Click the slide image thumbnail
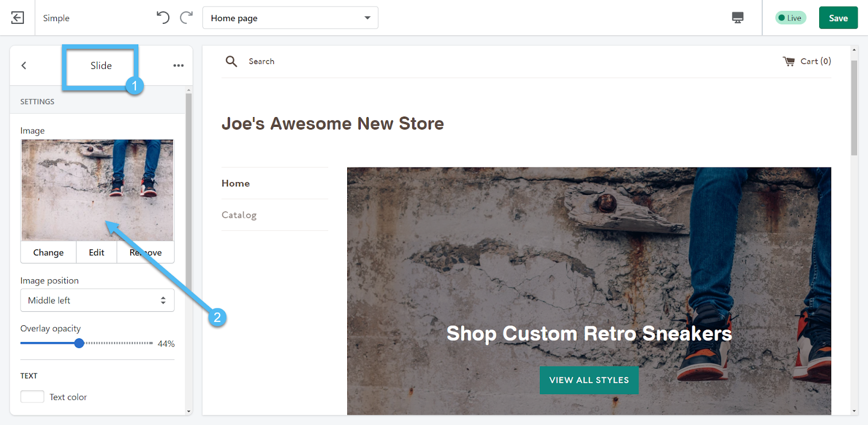The width and height of the screenshot is (868, 425). click(98, 190)
